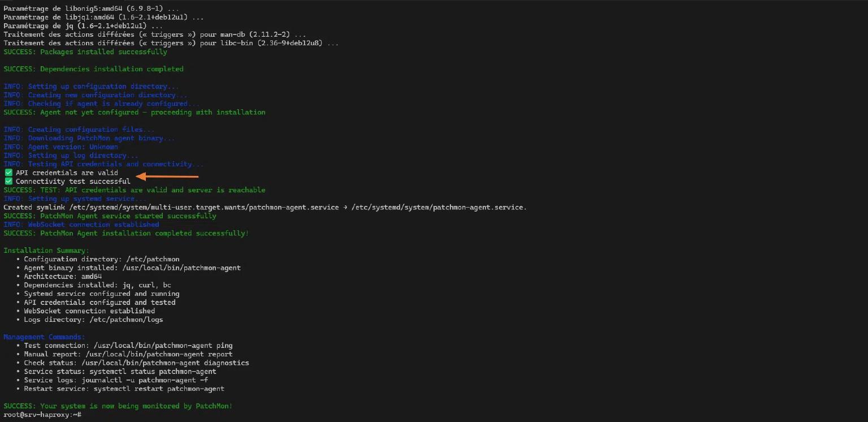868x422 pixels.
Task: Click the green checkmark beside Connectivity test successful
Action: tap(8, 181)
